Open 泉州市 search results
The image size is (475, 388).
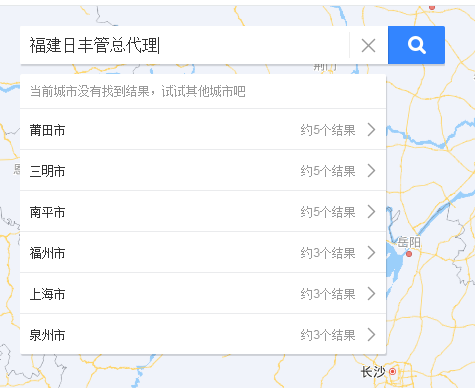click(203, 335)
